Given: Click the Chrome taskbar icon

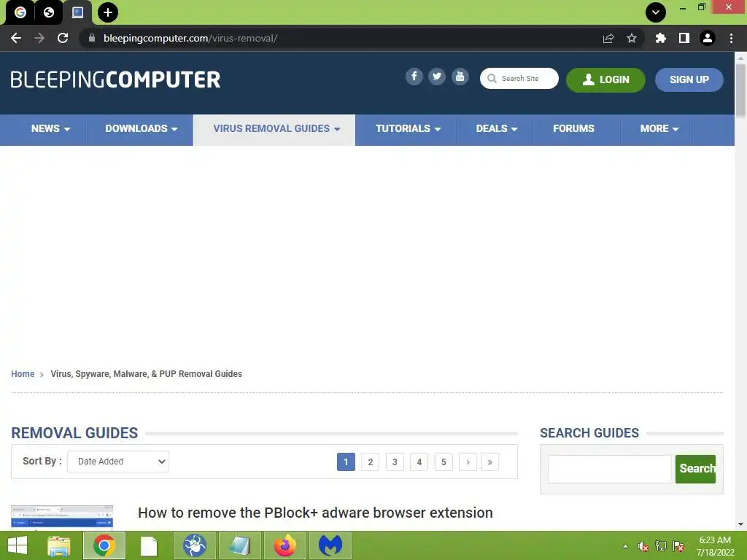Looking at the screenshot, I should [x=104, y=545].
